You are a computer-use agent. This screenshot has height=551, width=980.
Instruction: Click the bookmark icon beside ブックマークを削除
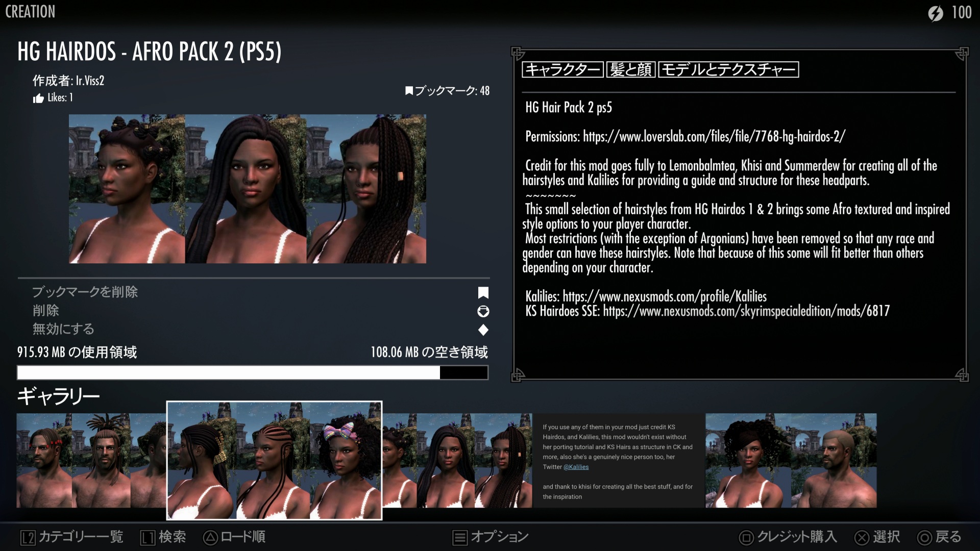483,292
